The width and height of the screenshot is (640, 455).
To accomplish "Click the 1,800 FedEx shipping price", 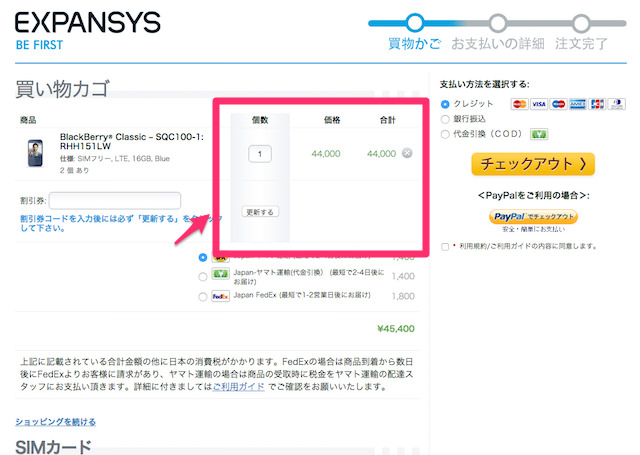I will (403, 296).
